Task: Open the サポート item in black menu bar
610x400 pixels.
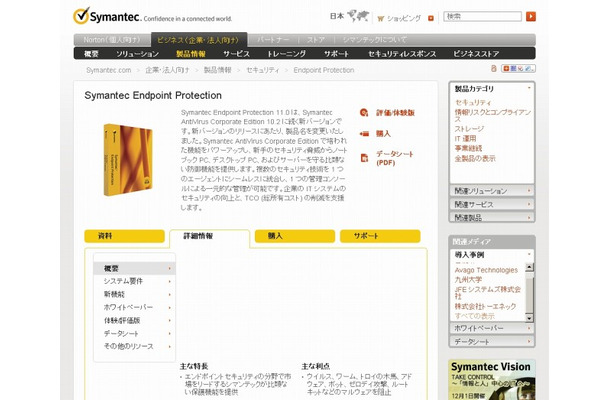Action: point(337,54)
